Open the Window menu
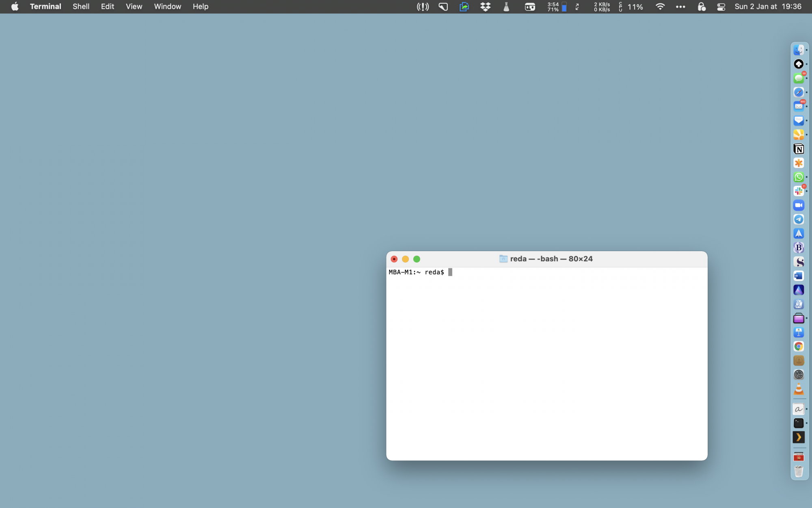The image size is (812, 508). point(167,7)
